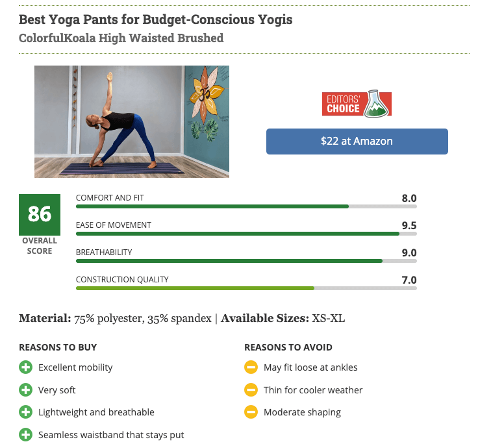The height and width of the screenshot is (444, 504).
Task: Click the Reasons to Avoid heading
Action: tap(288, 347)
